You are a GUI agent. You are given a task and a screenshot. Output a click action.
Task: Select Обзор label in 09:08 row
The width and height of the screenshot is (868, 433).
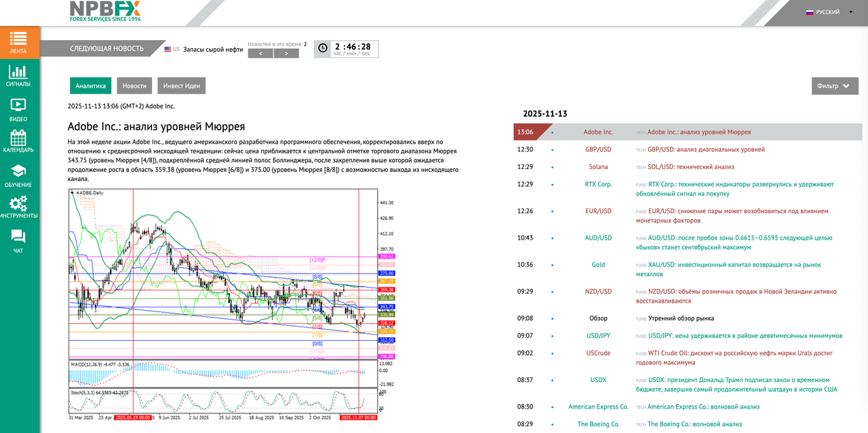[598, 318]
